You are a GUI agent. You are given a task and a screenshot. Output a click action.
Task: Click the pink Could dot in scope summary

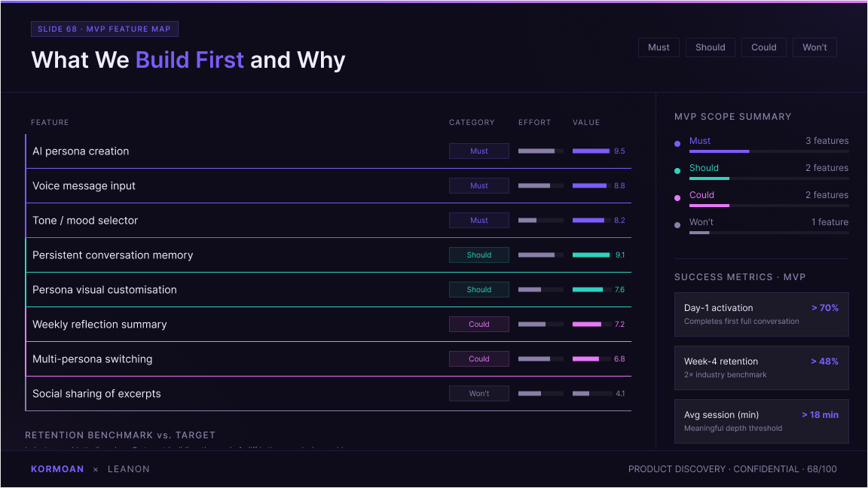[x=677, y=198]
